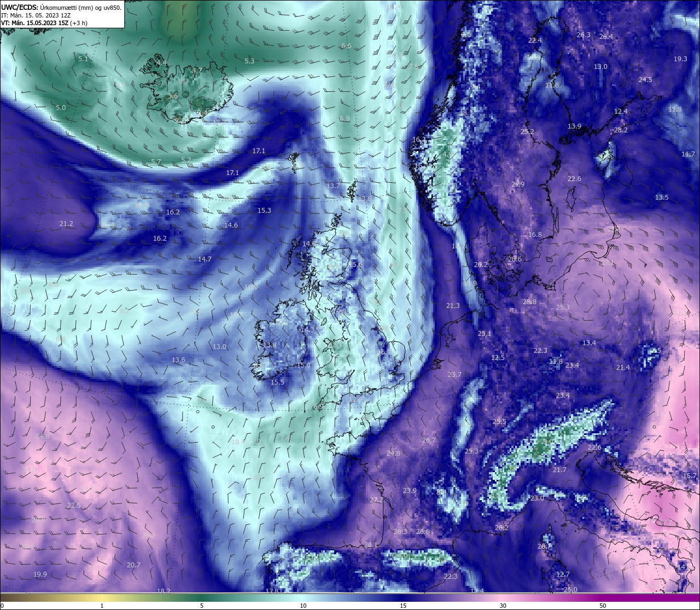Click the map value 20.7

point(133,565)
